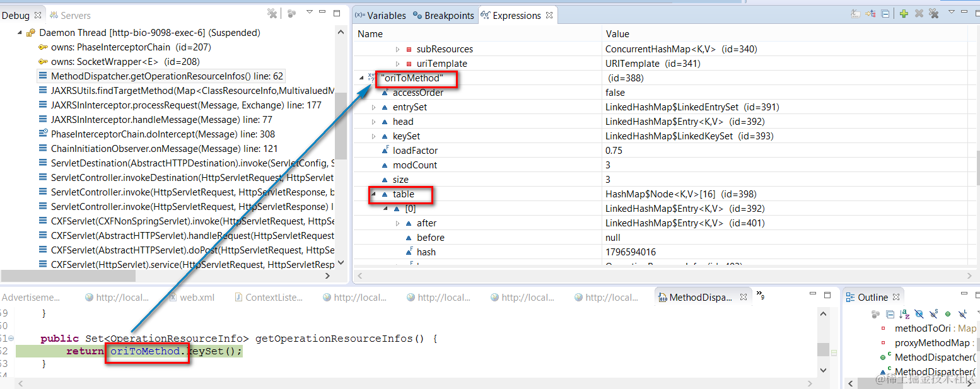Remove selected expression with gray X icon

pos(919,13)
